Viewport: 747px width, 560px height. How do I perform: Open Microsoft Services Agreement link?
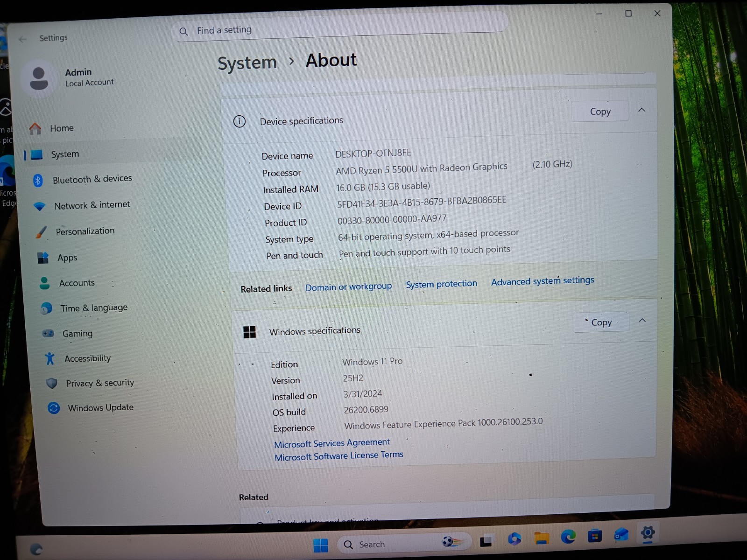pyautogui.click(x=332, y=443)
